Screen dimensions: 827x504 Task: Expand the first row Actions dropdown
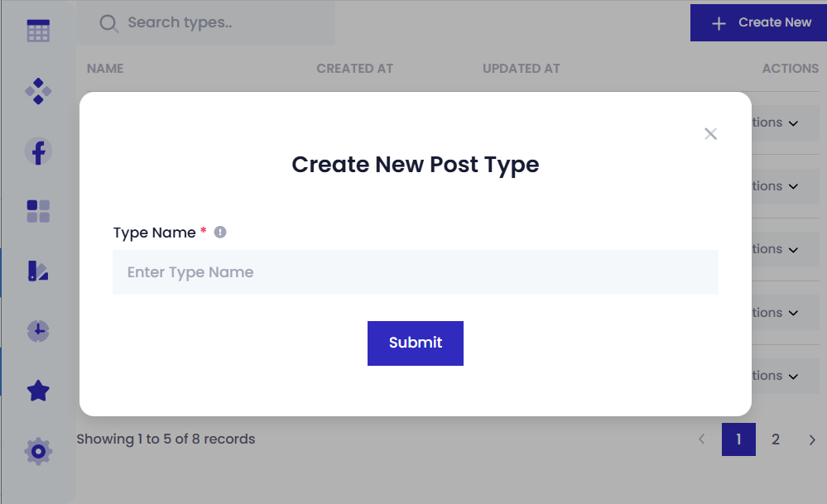[776, 122]
